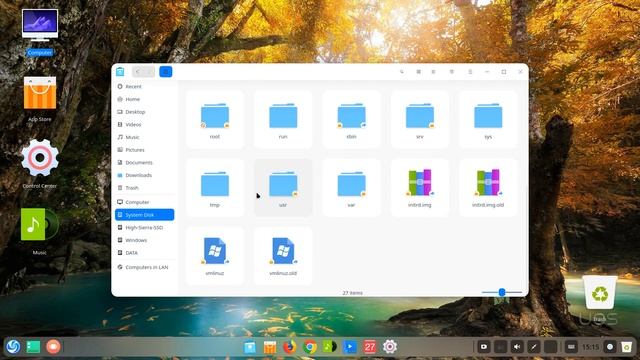Open Movie player from the dock
Image resolution: width=640 pixels, height=360 pixels.
(x=350, y=347)
